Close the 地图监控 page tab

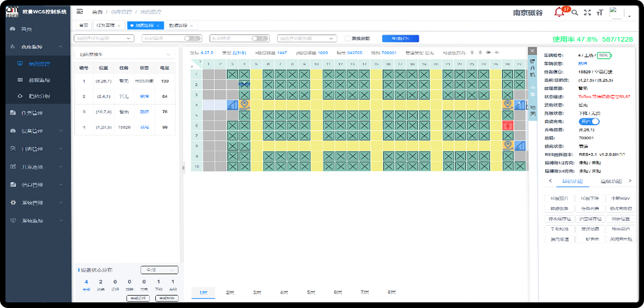[158, 25]
